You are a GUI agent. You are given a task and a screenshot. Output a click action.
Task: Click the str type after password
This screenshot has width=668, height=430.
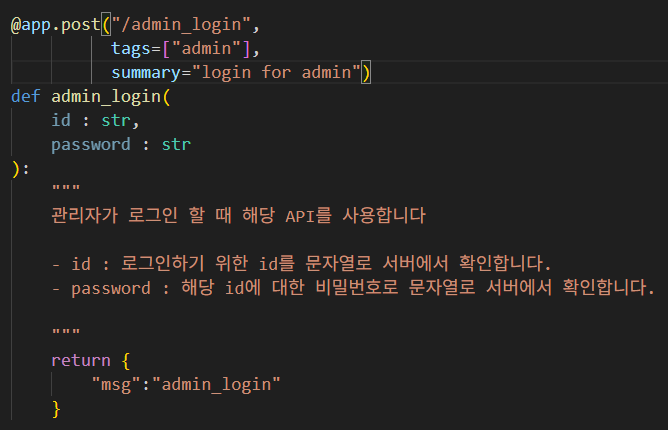[176, 145]
